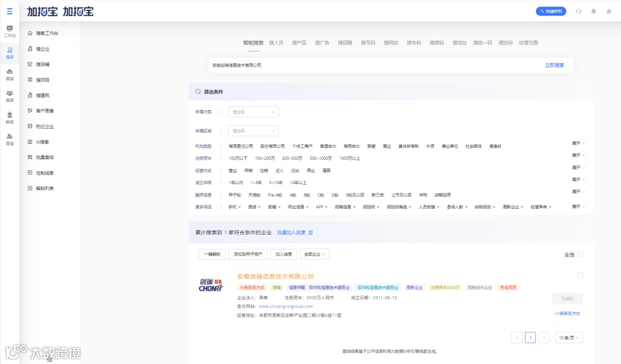Image resolution: width=621 pixels, height=364 pixels.
Task: Click the 定制线索 icon
Action: pyautogui.click(x=30, y=173)
